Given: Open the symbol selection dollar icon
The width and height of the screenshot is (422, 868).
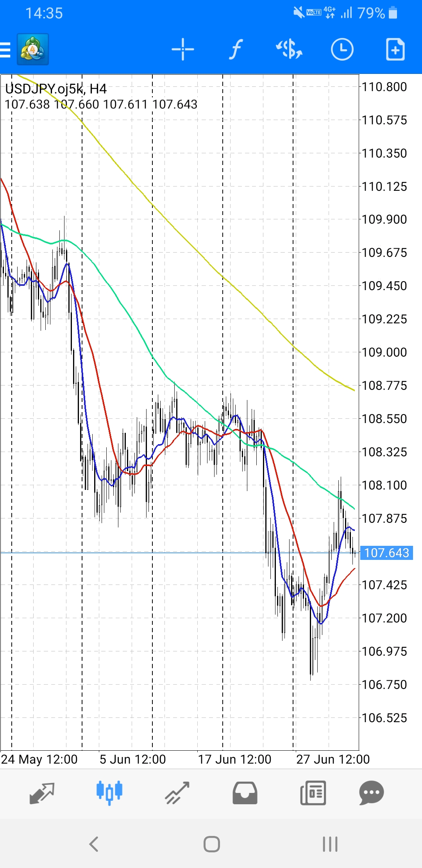Looking at the screenshot, I should coord(289,50).
